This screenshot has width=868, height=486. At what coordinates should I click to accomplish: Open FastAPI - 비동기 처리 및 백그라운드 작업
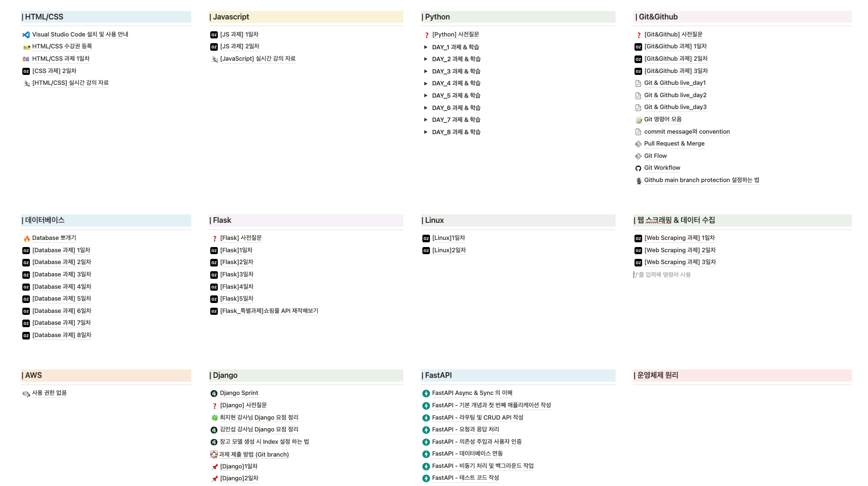coord(483,466)
